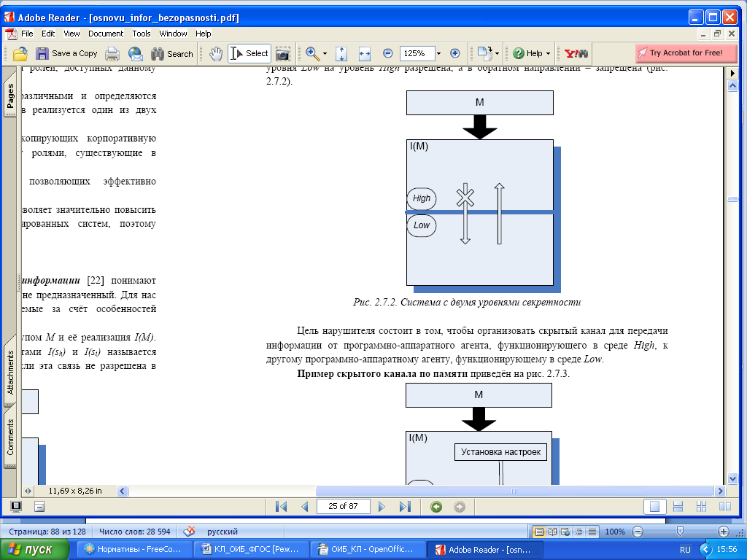Select Facing pages layout
Viewport: 747px width, 560px height.
coord(724,507)
